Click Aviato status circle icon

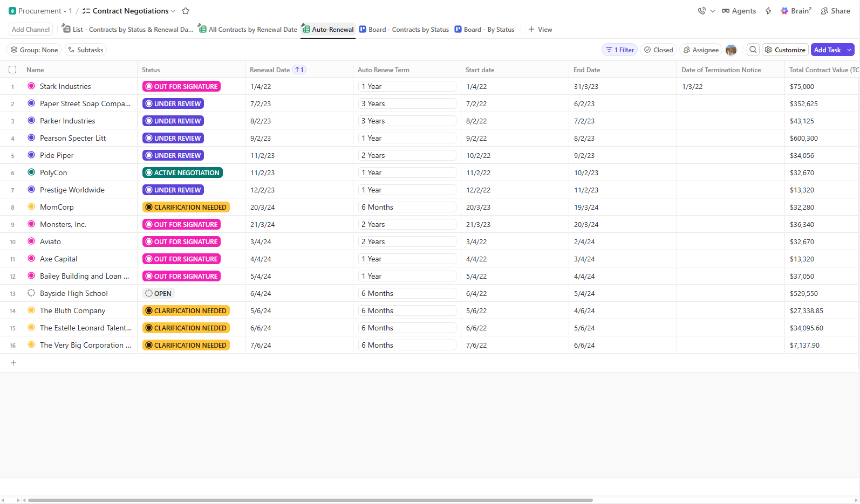31,241
